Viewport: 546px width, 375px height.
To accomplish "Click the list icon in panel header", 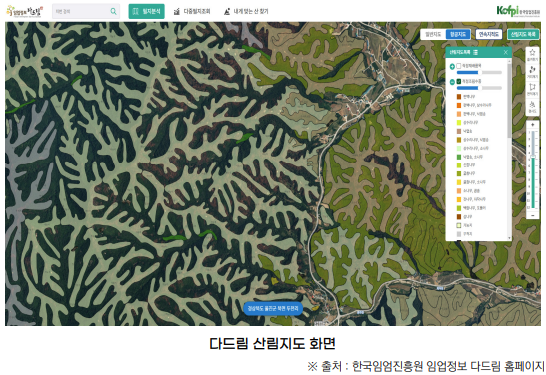I will coord(475,52).
